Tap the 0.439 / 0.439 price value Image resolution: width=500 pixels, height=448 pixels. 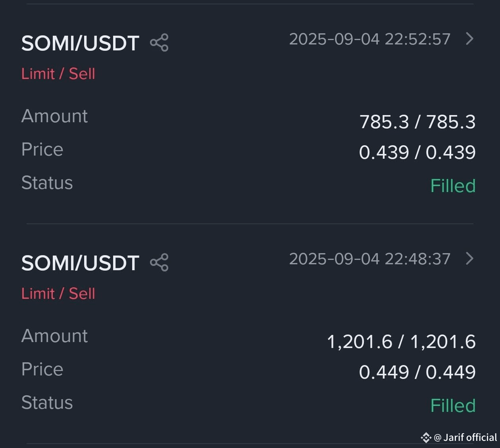click(x=417, y=152)
